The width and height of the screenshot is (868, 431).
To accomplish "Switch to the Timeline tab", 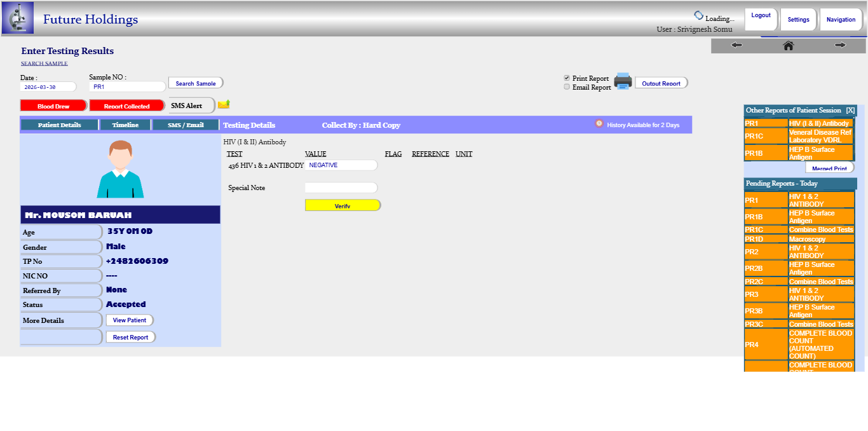I will [x=125, y=125].
